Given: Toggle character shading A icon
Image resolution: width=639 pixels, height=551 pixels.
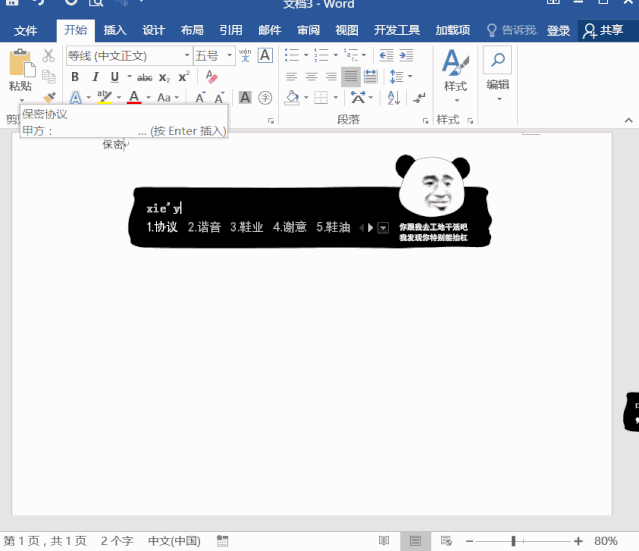Looking at the screenshot, I should click(x=245, y=97).
